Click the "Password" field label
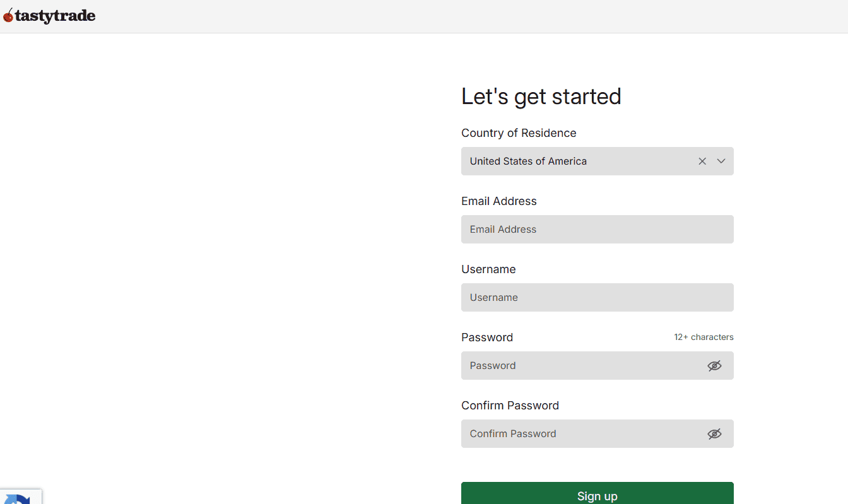The height and width of the screenshot is (504, 848). pos(486,337)
